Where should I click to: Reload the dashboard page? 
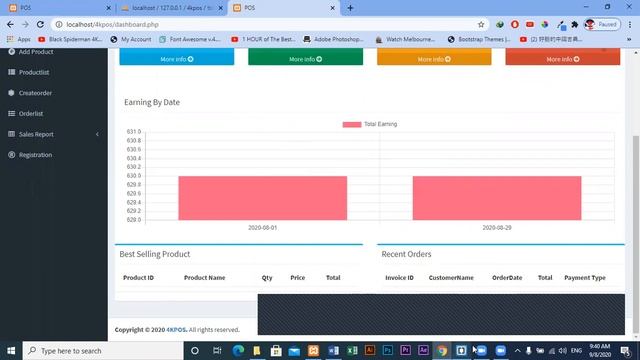tap(40, 24)
